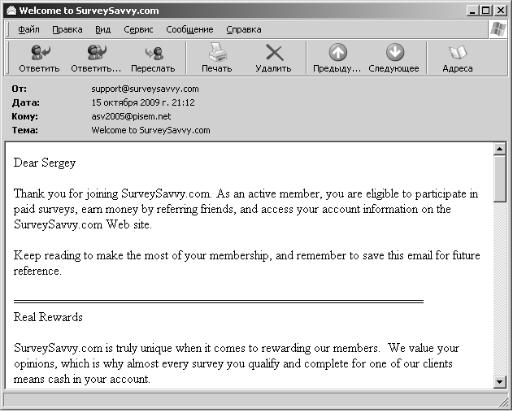
Task: Open the Сервис menu
Action: 138,30
